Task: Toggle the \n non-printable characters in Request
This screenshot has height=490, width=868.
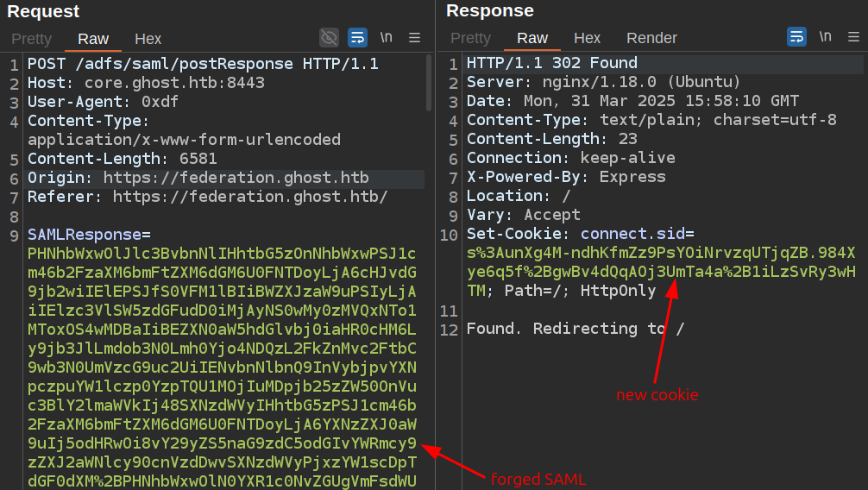Action: tap(386, 37)
